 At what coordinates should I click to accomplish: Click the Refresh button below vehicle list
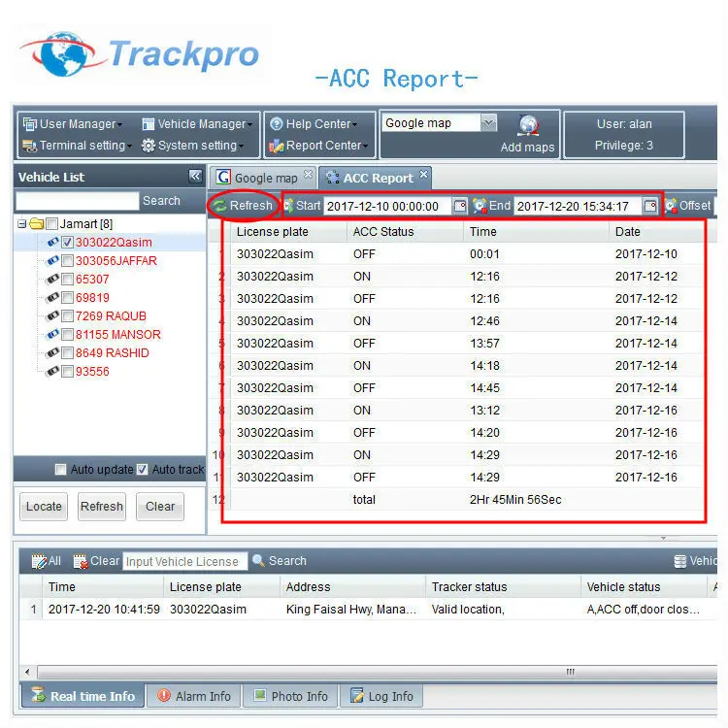point(102,506)
